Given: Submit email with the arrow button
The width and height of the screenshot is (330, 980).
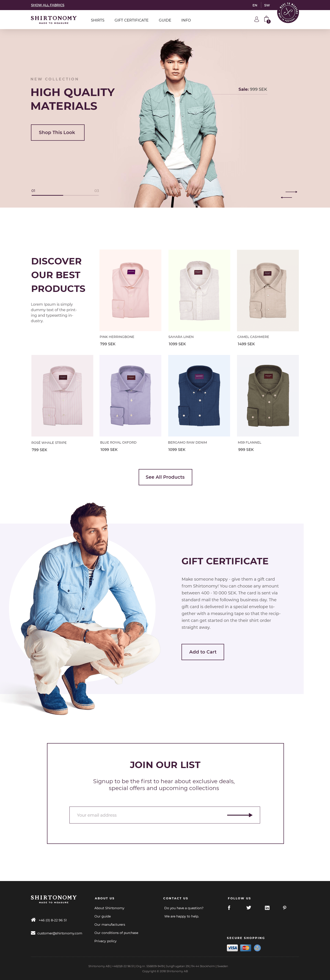Looking at the screenshot, I should [x=240, y=815].
